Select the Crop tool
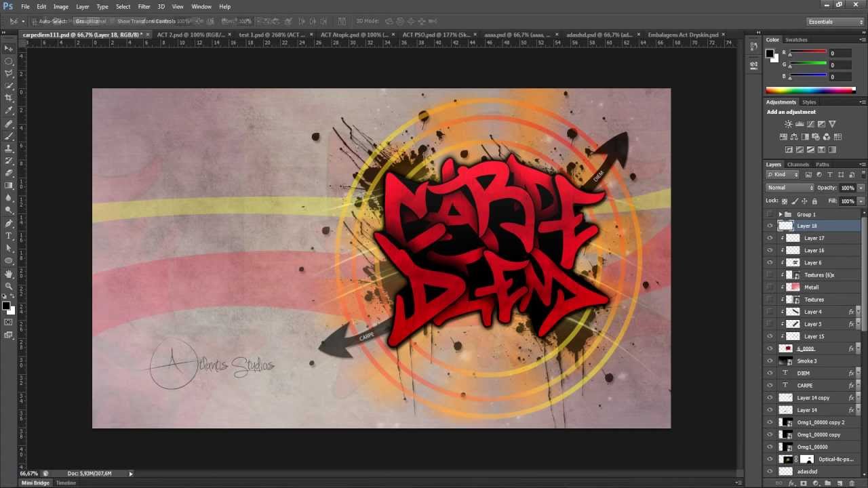This screenshot has height=488, width=868. tap(9, 98)
